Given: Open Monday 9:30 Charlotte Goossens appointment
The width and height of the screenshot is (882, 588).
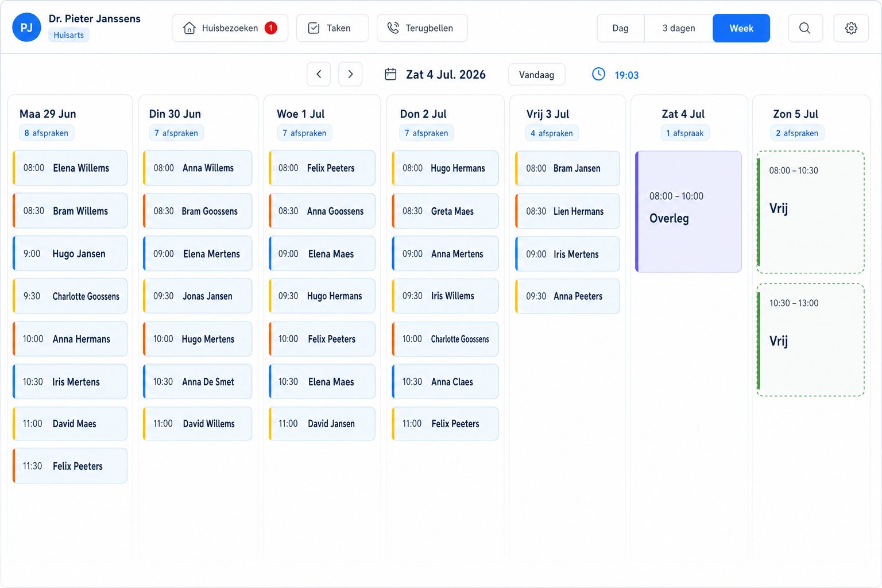Looking at the screenshot, I should (70, 296).
